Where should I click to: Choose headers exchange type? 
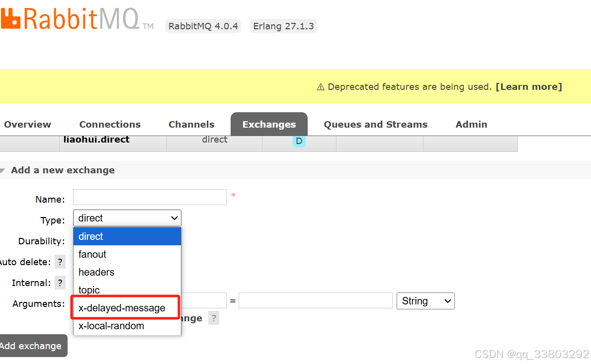click(x=127, y=272)
